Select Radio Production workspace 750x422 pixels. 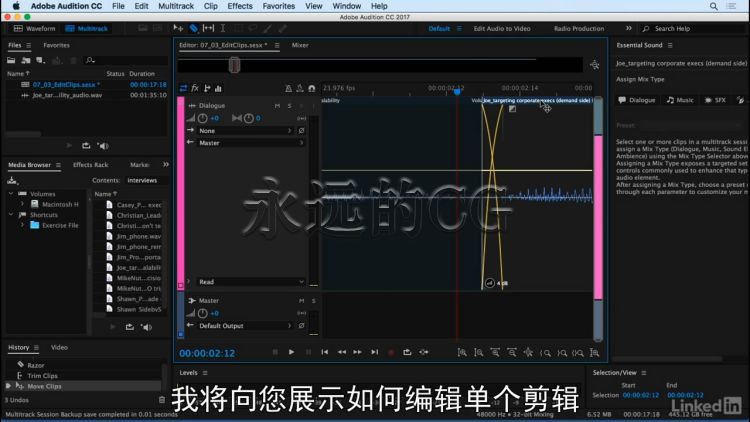pyautogui.click(x=579, y=29)
